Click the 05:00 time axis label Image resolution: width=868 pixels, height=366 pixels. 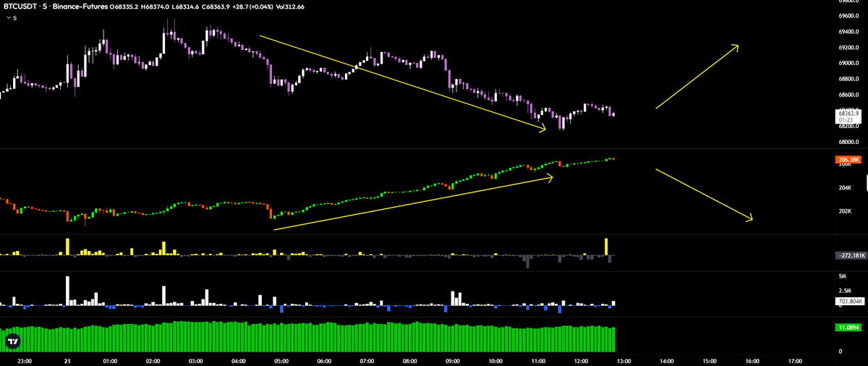tap(281, 359)
